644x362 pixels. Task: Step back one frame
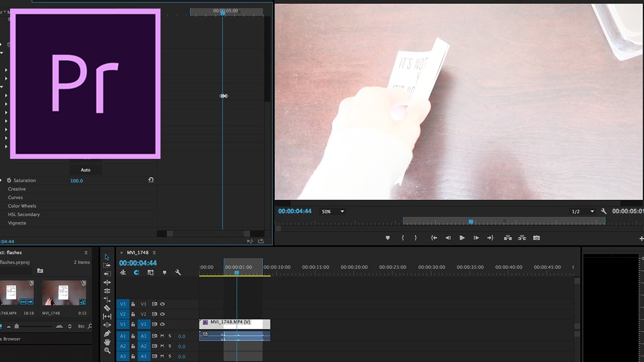coord(448,238)
